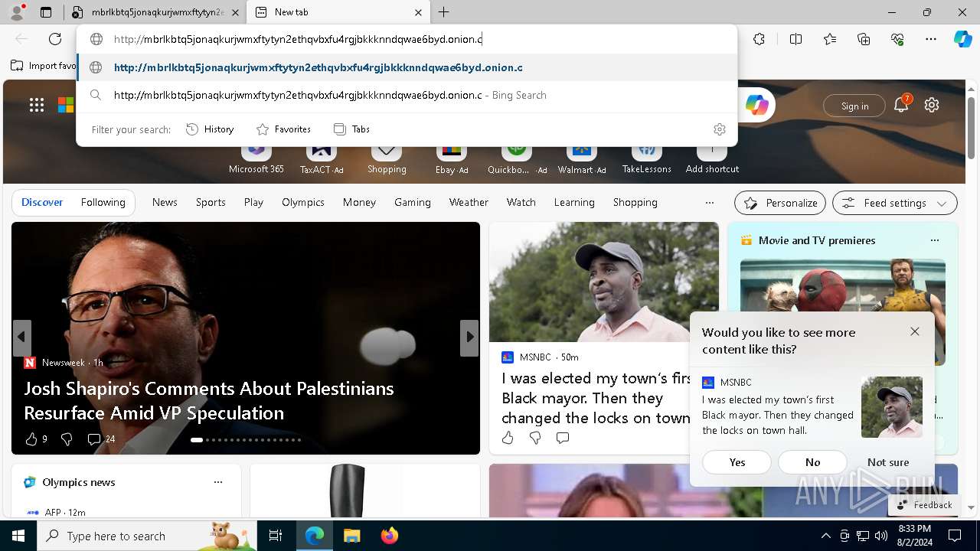Open the tab actions menu icon
Screen dimensions: 980x551
tap(46, 12)
